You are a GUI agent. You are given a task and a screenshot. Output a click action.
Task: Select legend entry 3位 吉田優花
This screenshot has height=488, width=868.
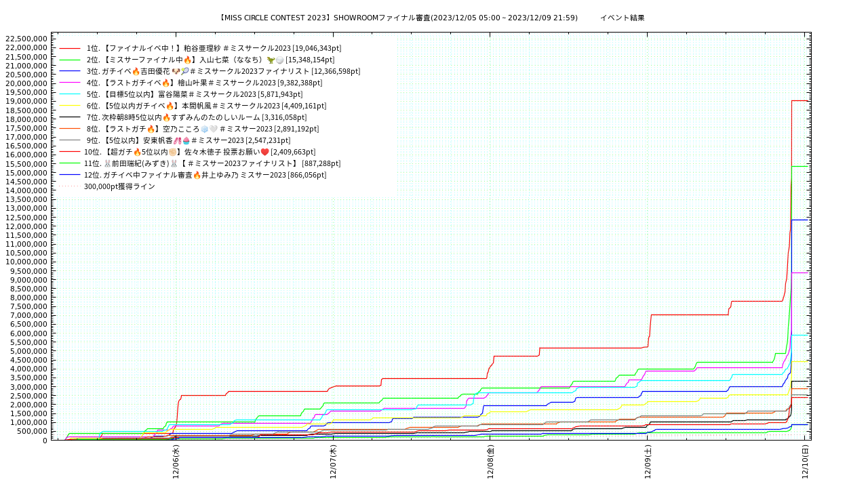coord(223,71)
